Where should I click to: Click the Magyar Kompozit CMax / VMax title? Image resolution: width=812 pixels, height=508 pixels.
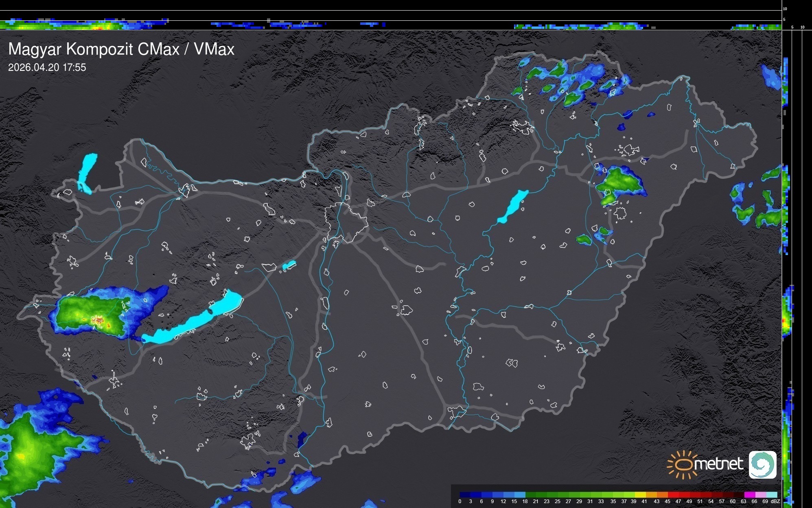click(121, 49)
